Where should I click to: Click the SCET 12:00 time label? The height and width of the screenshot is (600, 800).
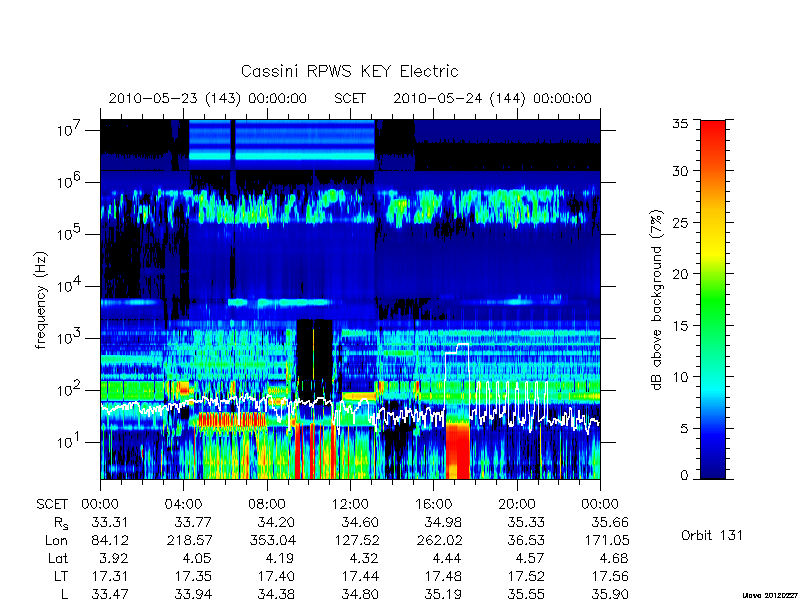350,505
